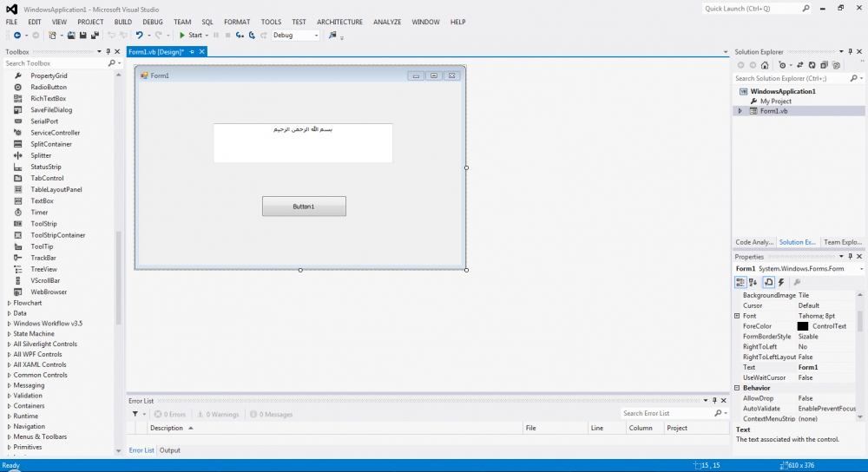Click the Step Over debug icon

pyautogui.click(x=252, y=36)
